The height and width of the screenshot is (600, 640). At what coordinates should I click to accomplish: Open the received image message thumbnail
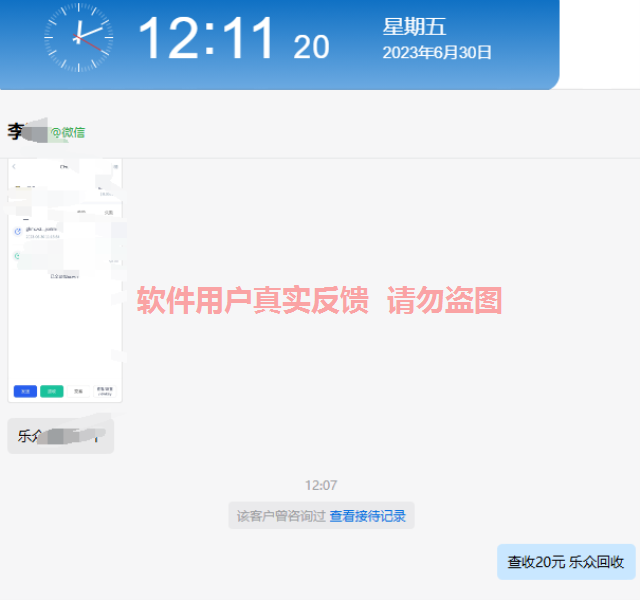[65, 280]
